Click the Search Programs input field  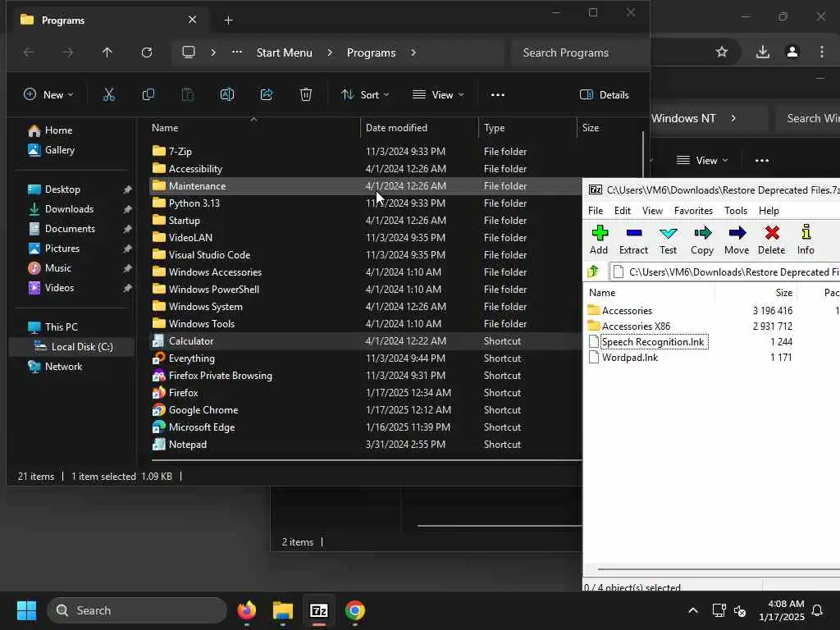coord(580,52)
